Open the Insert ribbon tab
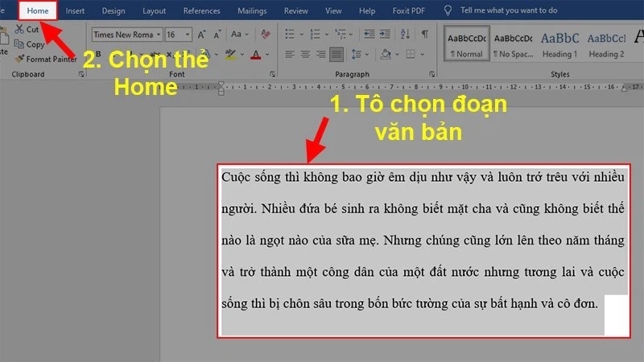Image resolution: width=644 pixels, height=362 pixels. pyautogui.click(x=75, y=11)
